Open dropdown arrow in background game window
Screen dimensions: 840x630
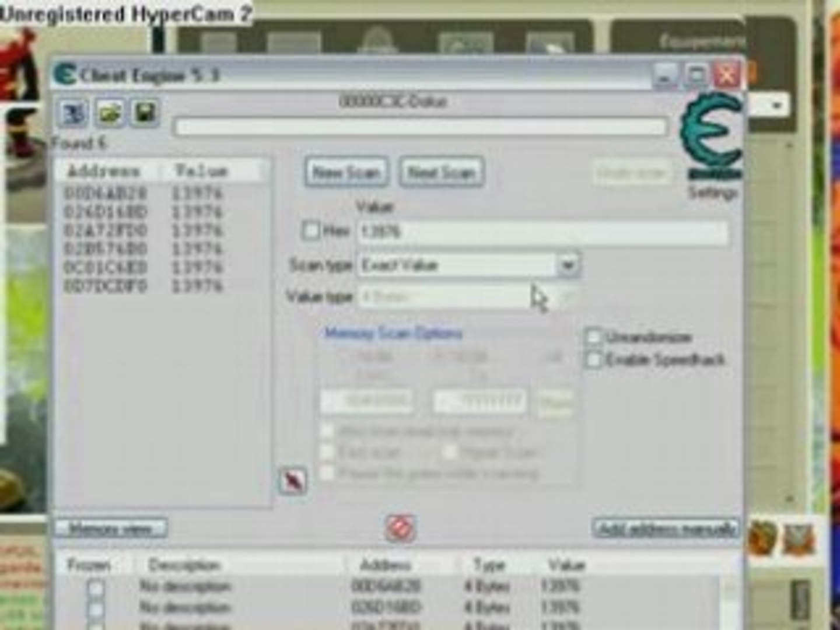[776, 106]
